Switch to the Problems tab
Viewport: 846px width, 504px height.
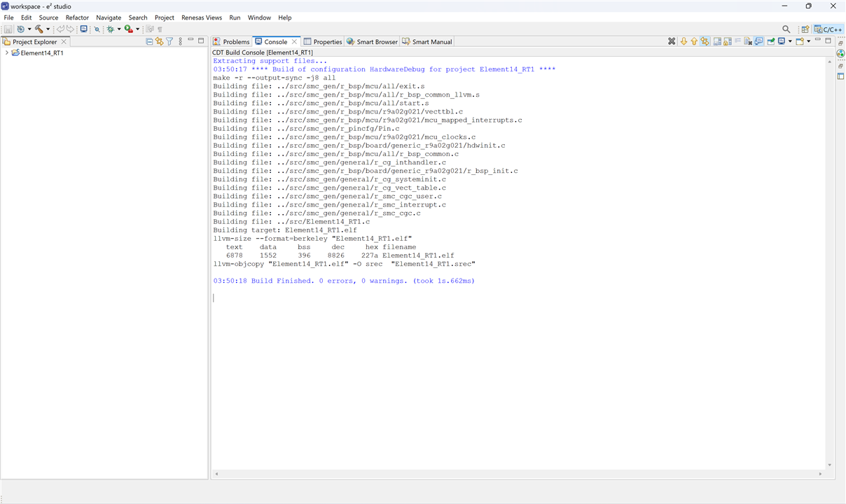[231, 42]
